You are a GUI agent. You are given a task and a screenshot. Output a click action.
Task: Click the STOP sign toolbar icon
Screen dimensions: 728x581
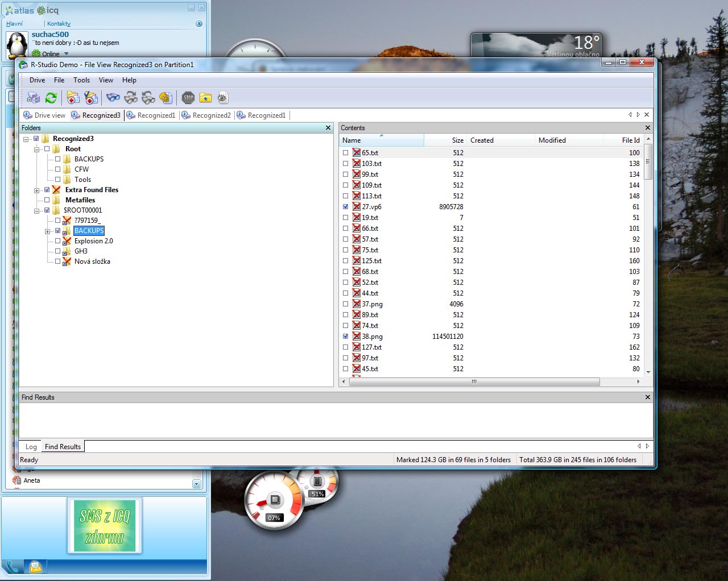coord(188,98)
